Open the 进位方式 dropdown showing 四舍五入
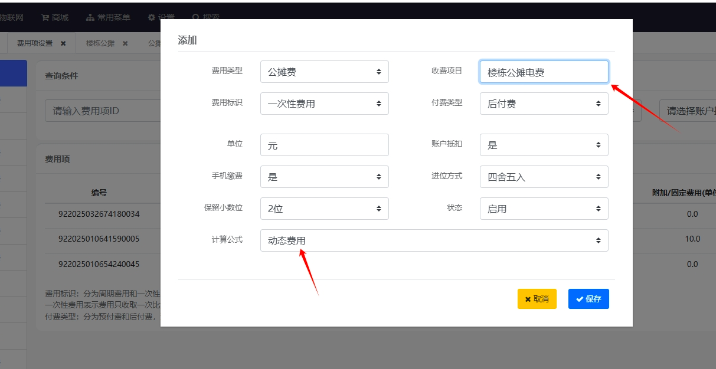 [544, 177]
